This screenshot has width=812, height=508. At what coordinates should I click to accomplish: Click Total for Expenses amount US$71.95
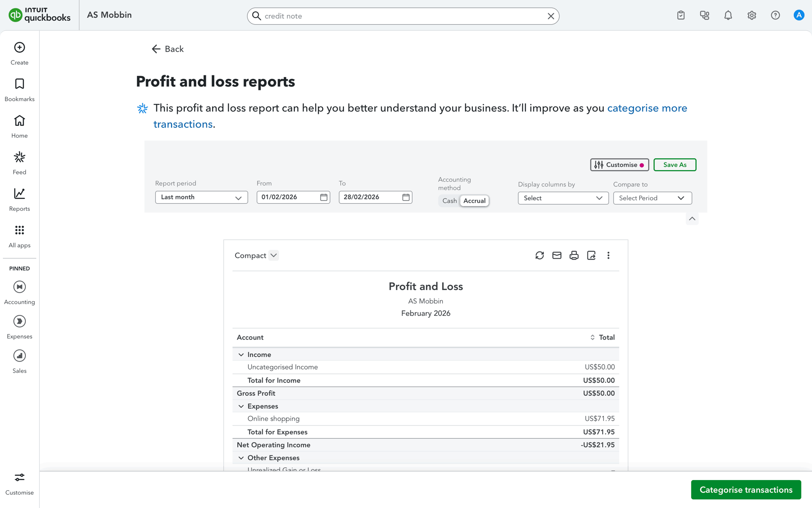[599, 432]
